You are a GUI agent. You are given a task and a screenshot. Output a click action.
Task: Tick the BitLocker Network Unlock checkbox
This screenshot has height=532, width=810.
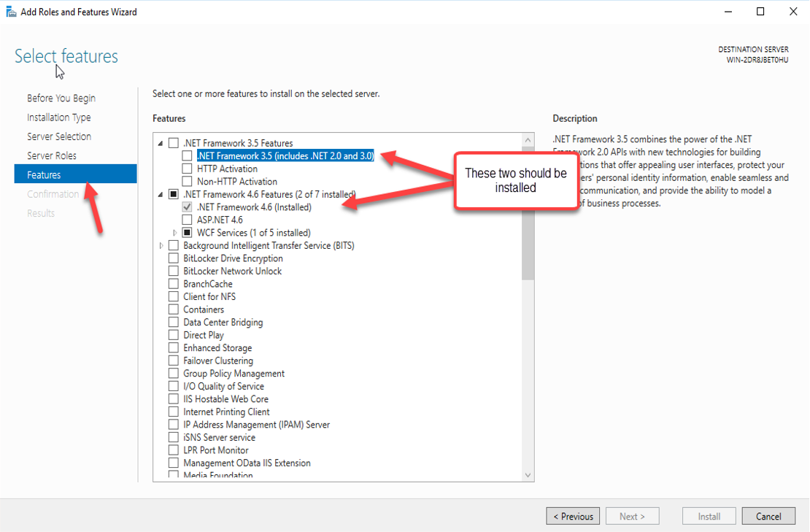pyautogui.click(x=174, y=271)
